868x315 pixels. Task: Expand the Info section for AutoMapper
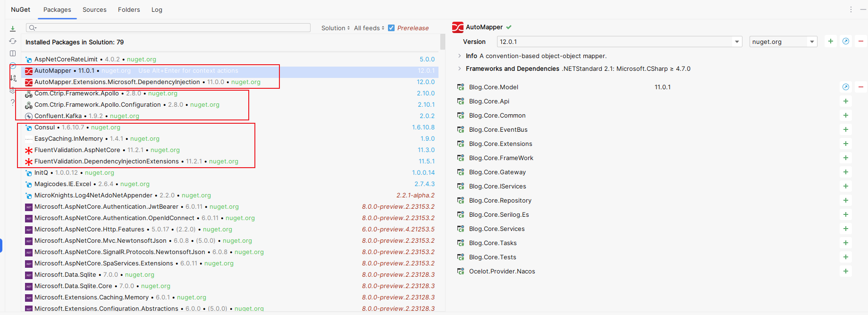click(x=460, y=56)
